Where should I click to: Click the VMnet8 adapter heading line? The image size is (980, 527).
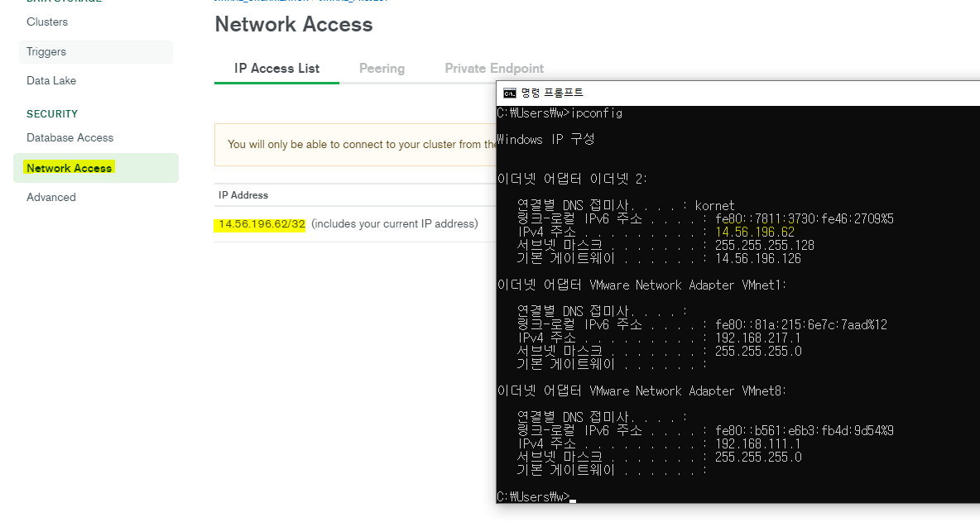click(641, 391)
